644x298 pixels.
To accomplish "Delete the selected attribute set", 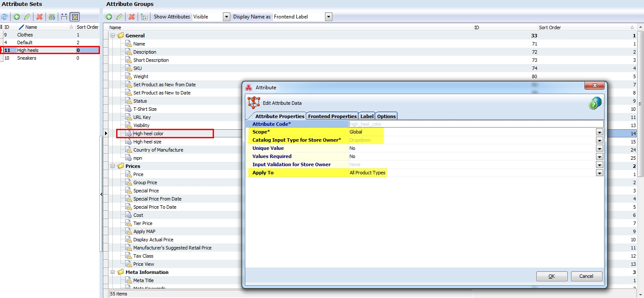I will point(39,17).
